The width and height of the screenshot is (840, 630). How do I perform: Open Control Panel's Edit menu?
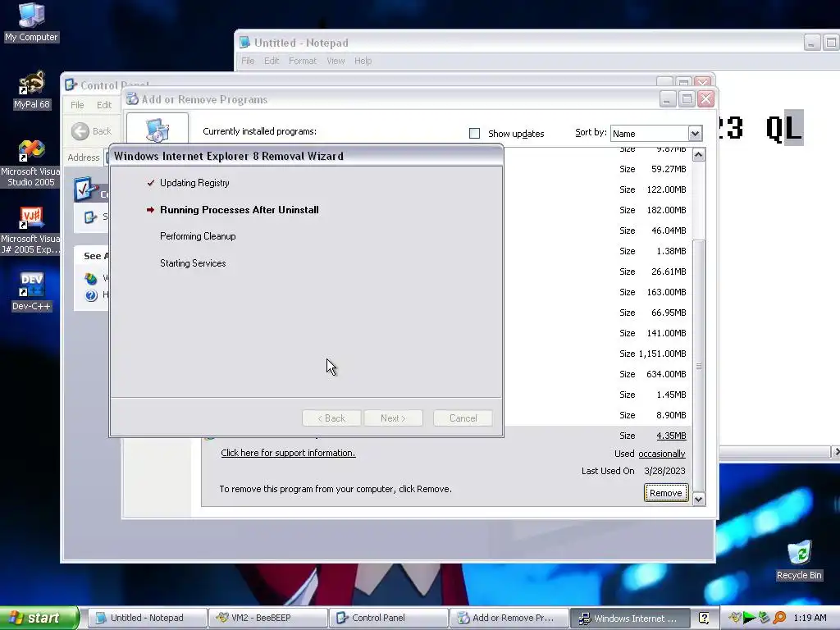click(104, 104)
